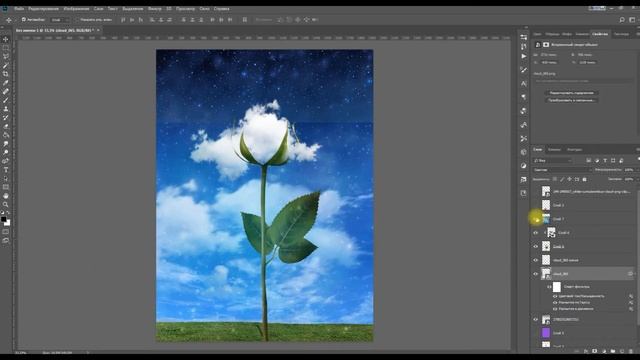The height and width of the screenshot is (360, 640).
Task: Switch to the Каналы tab
Action: pos(554,150)
